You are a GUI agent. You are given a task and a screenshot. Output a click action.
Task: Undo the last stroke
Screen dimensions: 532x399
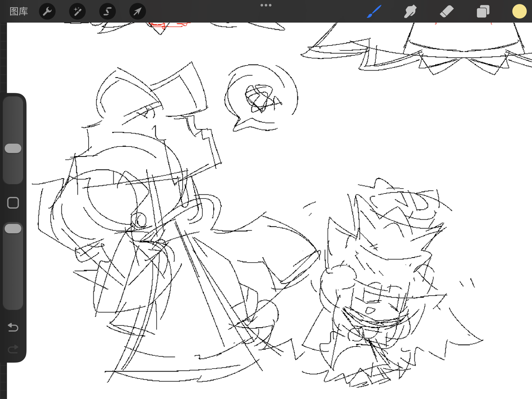click(x=13, y=328)
